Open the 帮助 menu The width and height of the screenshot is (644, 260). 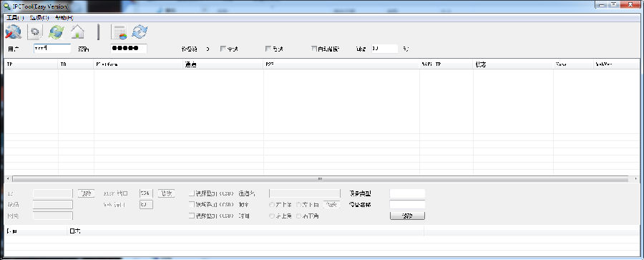(x=64, y=18)
